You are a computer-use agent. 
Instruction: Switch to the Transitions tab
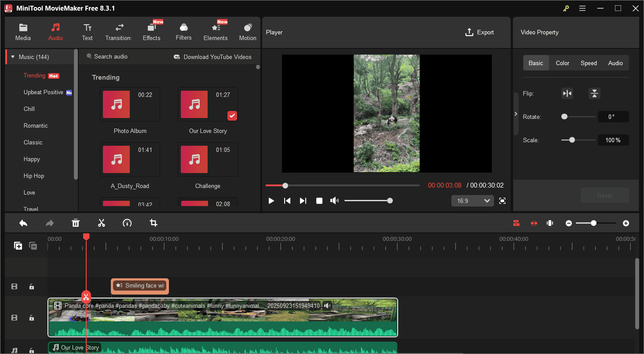pos(118,32)
